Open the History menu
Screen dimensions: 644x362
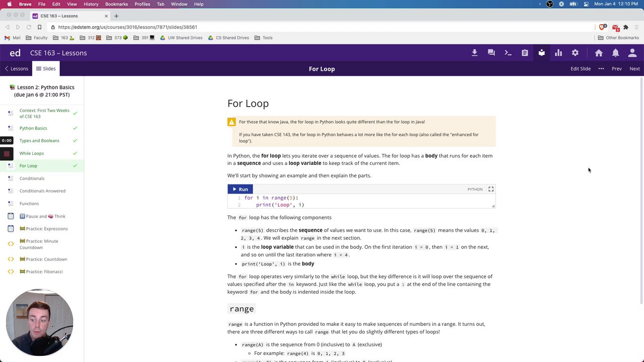point(91,4)
